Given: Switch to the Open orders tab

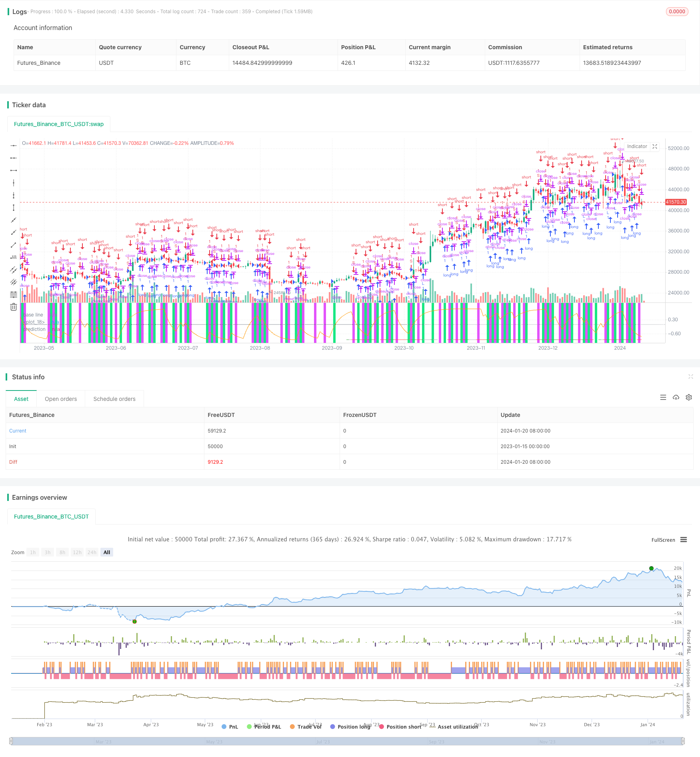Looking at the screenshot, I should point(61,399).
